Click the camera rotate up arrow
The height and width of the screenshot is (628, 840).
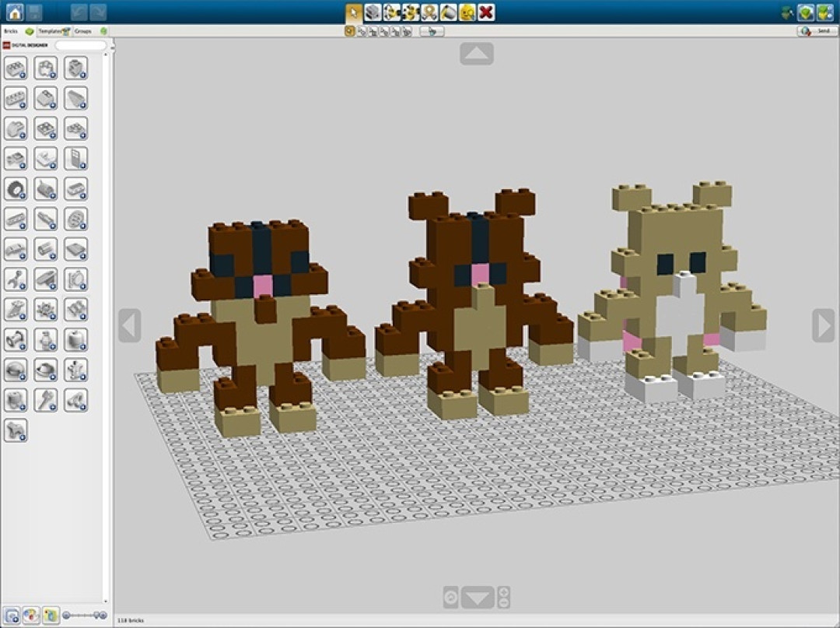click(476, 54)
